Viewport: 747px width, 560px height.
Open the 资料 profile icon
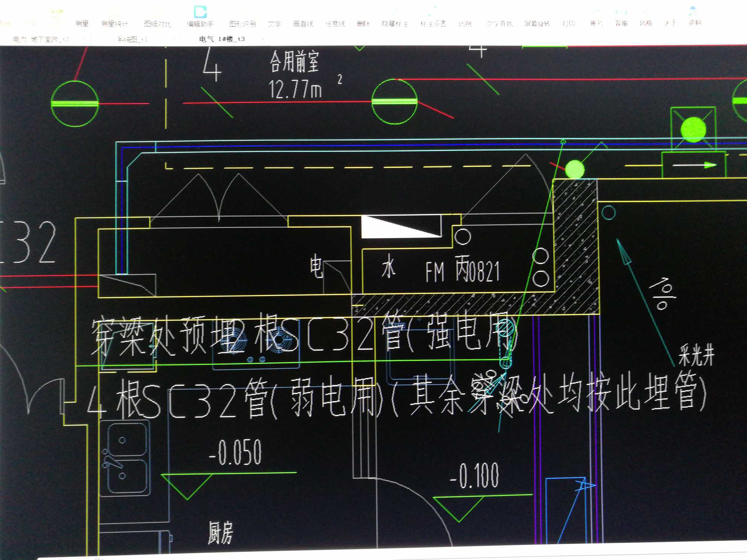coord(695,17)
